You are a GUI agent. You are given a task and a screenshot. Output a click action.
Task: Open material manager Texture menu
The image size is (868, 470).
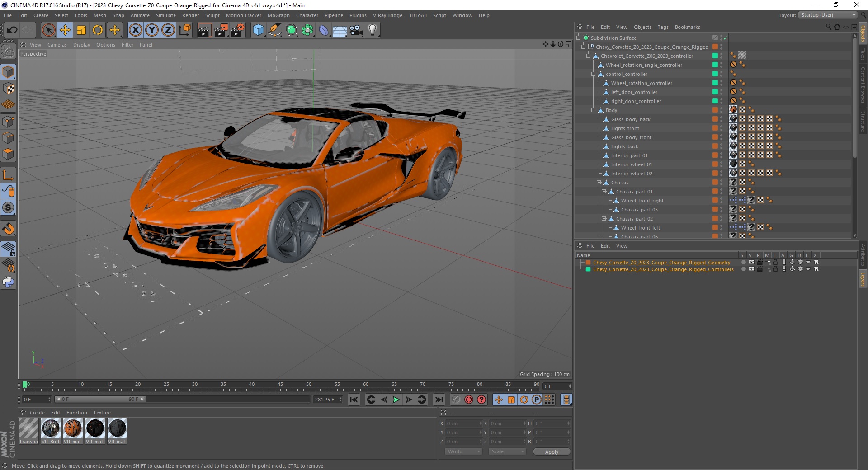[102, 413]
